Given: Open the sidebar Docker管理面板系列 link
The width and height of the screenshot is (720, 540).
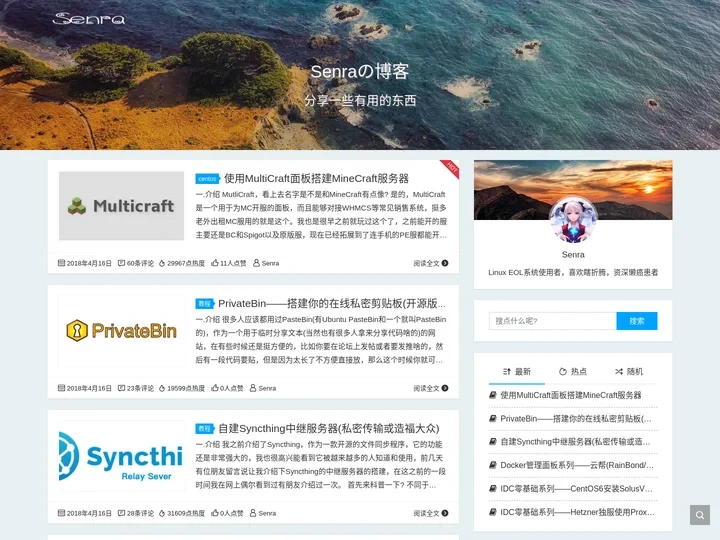Looking at the screenshot, I should point(577,465).
